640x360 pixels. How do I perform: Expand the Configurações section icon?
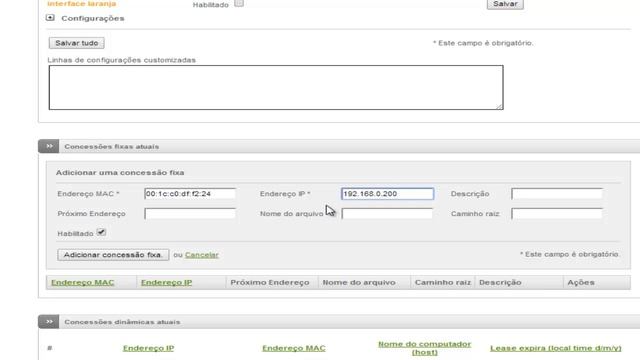coord(50,18)
